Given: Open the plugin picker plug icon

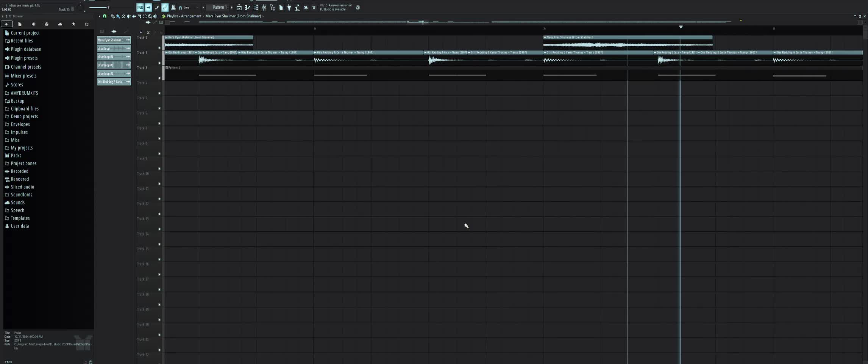Looking at the screenshot, I should pyautogui.click(x=289, y=7).
